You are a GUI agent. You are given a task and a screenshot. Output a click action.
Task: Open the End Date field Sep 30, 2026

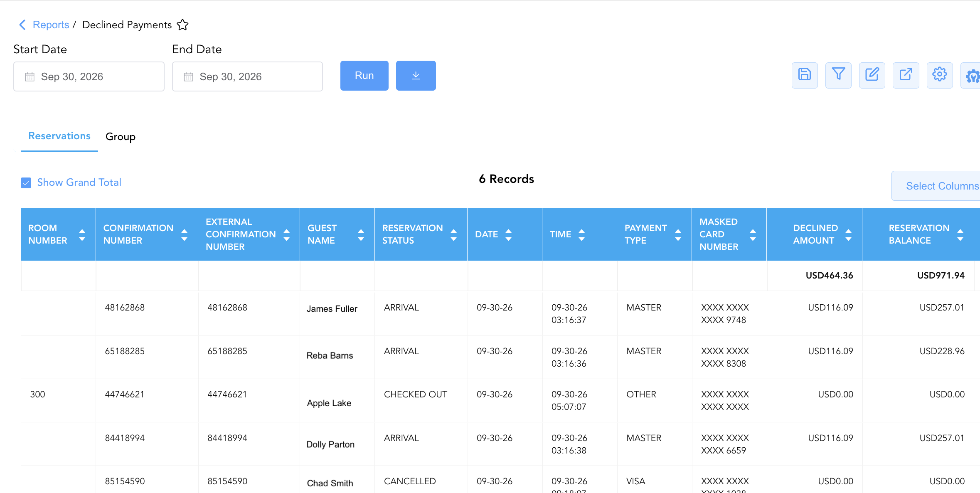point(247,76)
